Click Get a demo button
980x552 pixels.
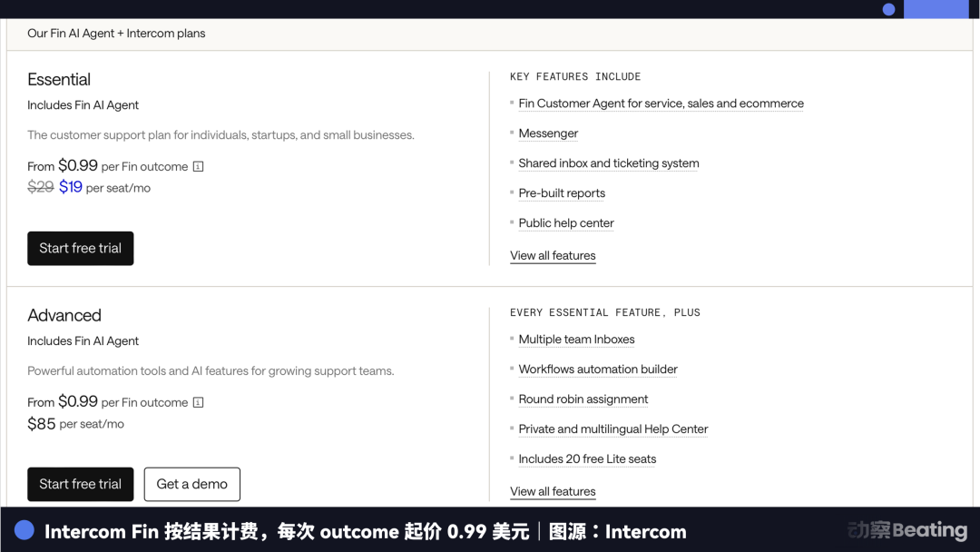pos(191,484)
